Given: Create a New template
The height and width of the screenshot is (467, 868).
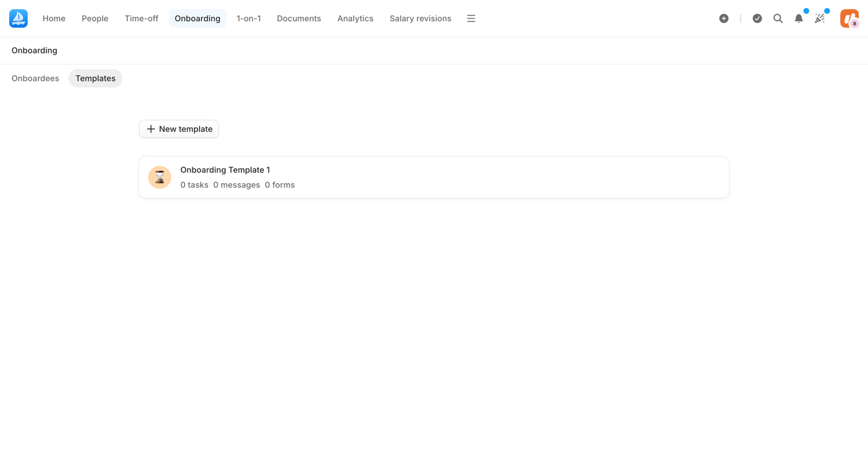Looking at the screenshot, I should [179, 129].
